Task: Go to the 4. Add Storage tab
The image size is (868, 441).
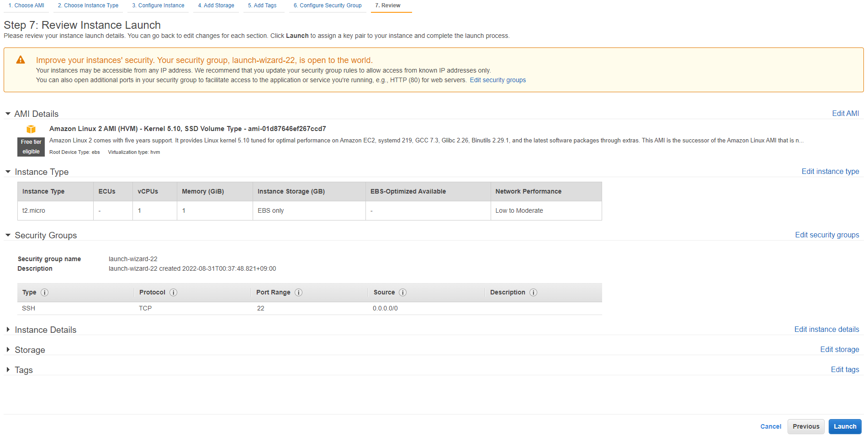Action: pos(216,5)
